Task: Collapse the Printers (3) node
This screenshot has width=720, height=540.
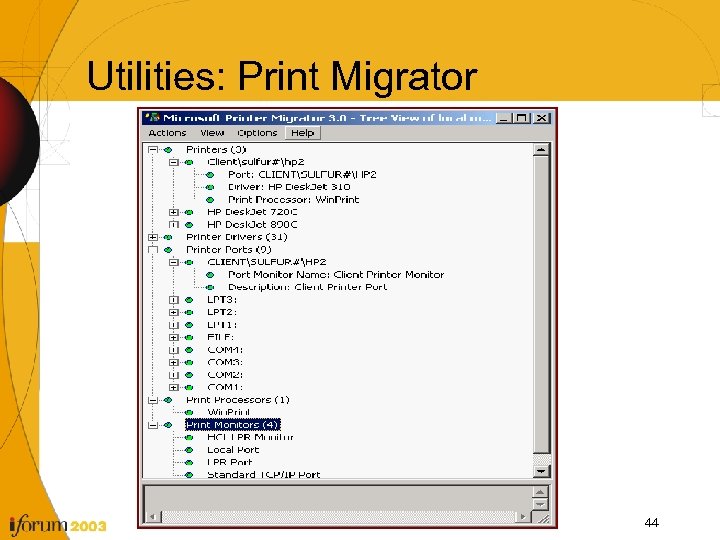Action: [153, 150]
